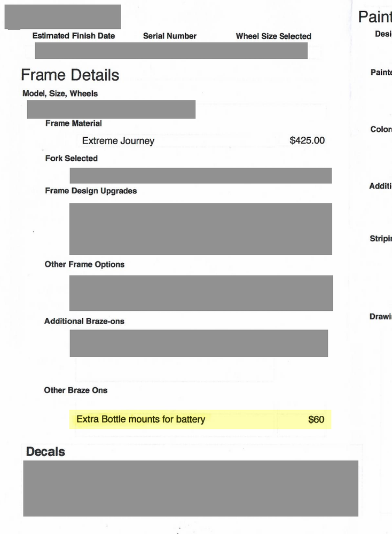
Task: Click the highlighted $60 price
Action: pos(316,420)
